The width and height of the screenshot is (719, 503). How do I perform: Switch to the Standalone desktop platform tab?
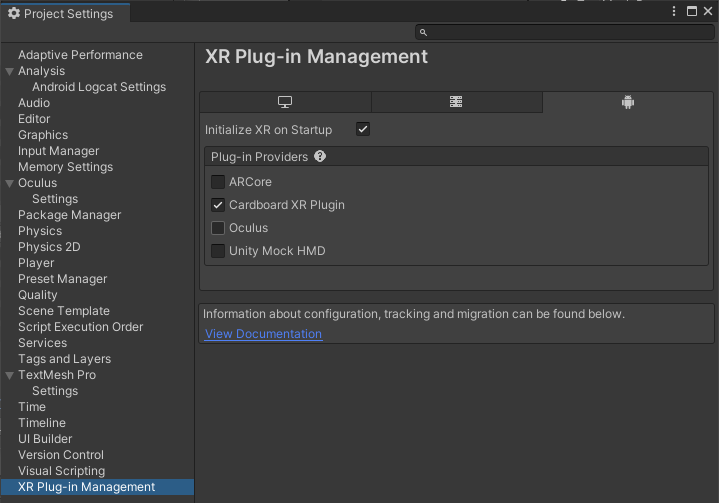[x=285, y=102]
